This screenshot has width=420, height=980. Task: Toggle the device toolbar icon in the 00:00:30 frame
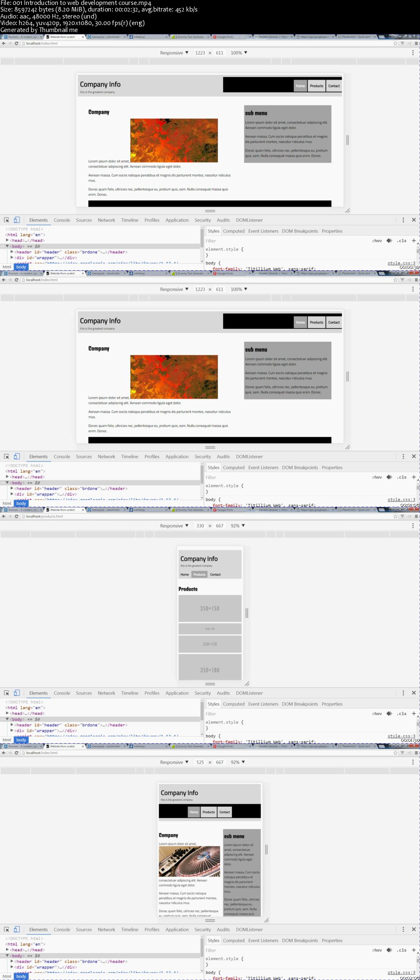coord(17,220)
